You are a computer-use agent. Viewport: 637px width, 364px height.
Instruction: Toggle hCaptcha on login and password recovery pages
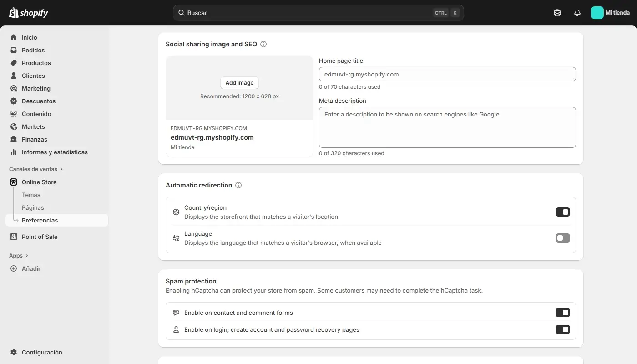pos(563,329)
